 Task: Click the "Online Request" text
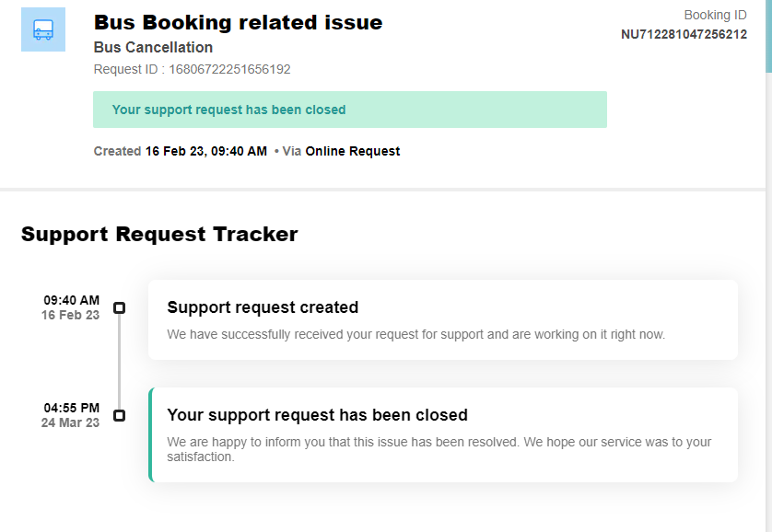[353, 151]
